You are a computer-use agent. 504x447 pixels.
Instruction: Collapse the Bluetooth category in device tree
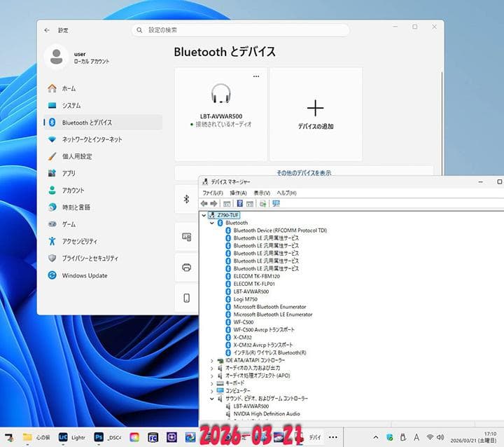coord(212,223)
